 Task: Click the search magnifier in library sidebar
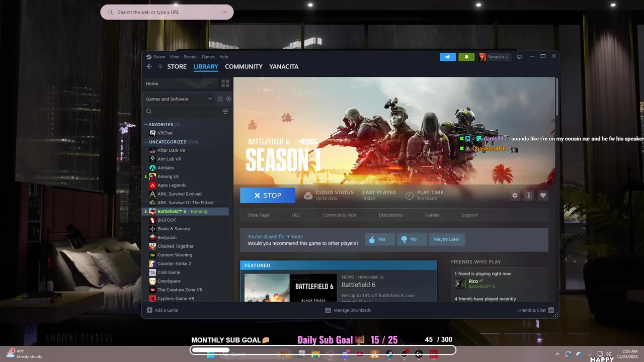(149, 112)
